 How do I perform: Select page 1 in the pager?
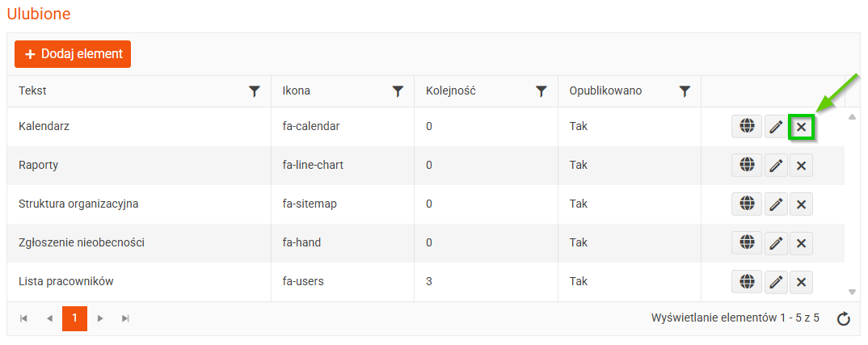tap(74, 318)
